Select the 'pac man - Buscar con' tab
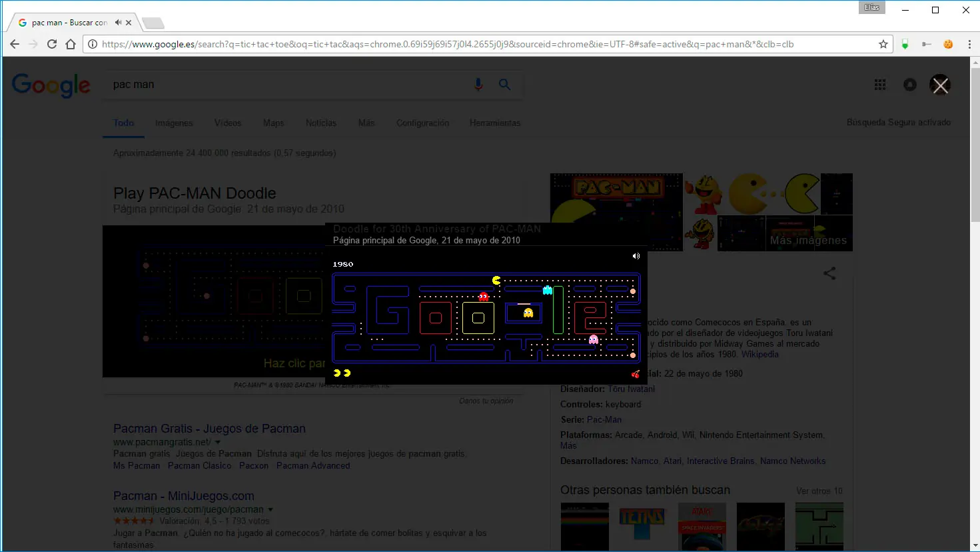 (70, 23)
